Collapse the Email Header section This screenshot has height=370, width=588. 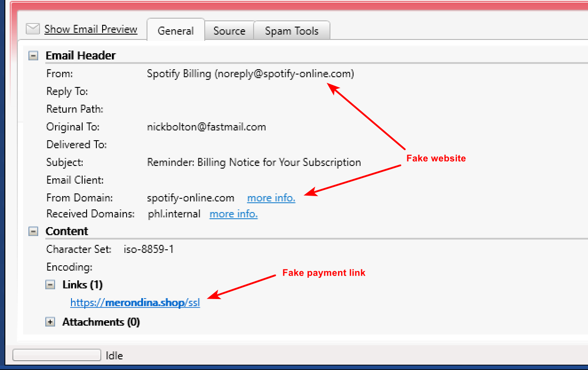coord(33,55)
